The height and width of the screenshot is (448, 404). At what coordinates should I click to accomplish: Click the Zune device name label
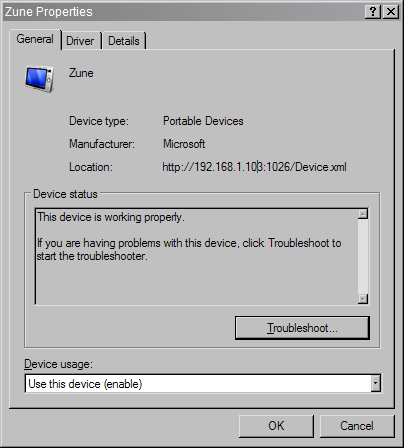(x=81, y=73)
